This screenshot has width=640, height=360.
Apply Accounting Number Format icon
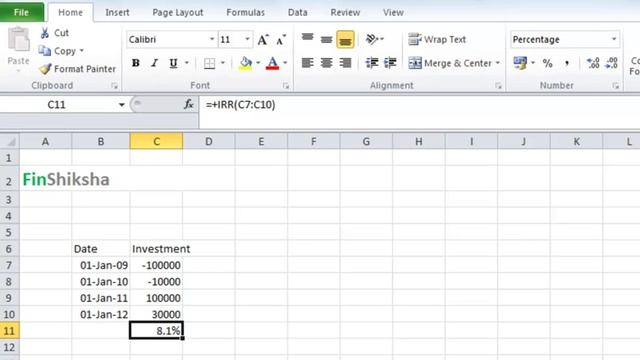(x=520, y=63)
